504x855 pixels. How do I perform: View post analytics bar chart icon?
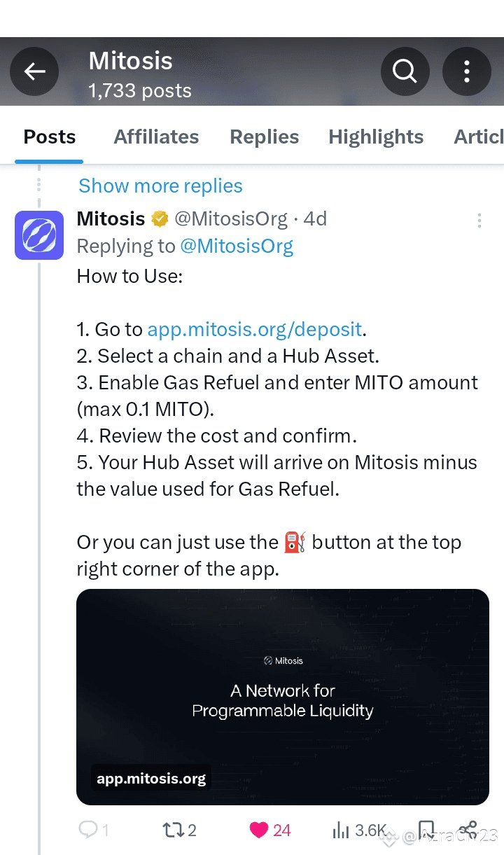point(341,830)
